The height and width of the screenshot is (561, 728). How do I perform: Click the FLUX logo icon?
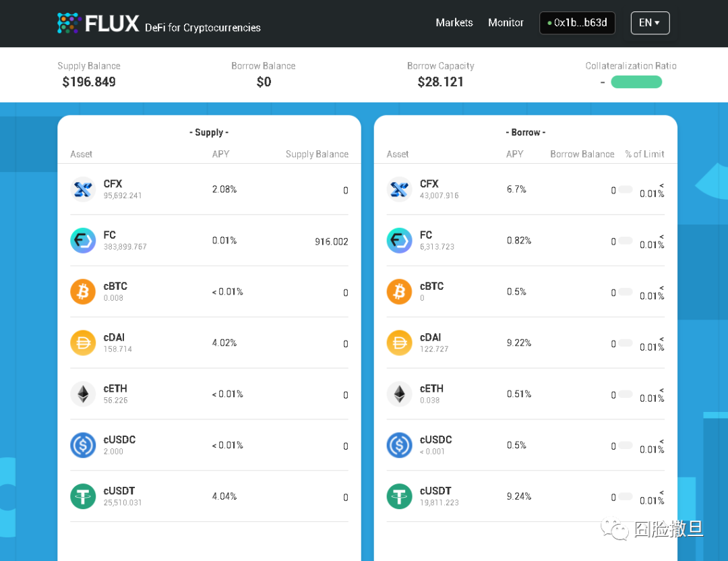pos(69,24)
